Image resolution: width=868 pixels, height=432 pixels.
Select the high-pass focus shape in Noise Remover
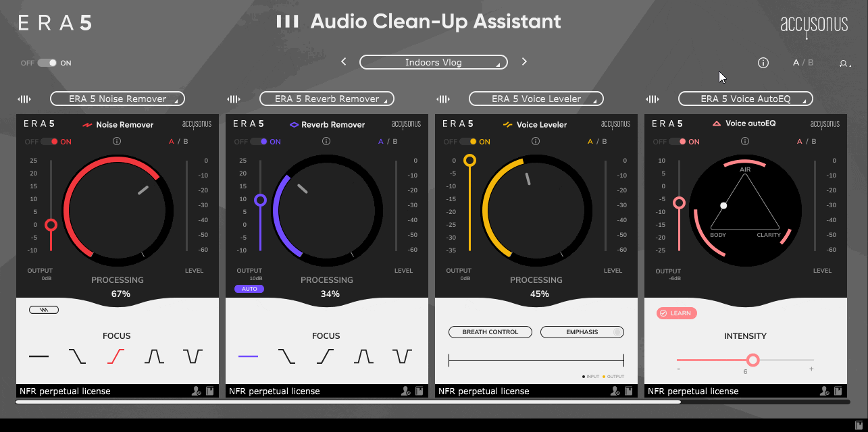[116, 356]
